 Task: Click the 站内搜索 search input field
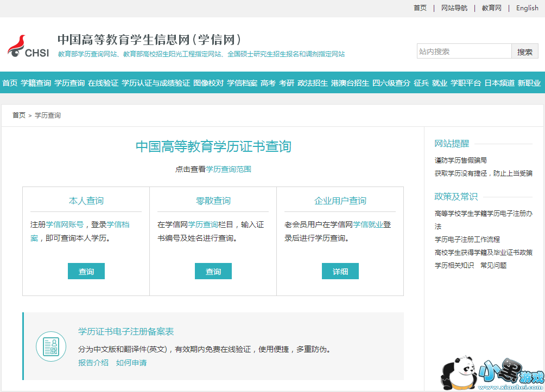[x=464, y=52]
